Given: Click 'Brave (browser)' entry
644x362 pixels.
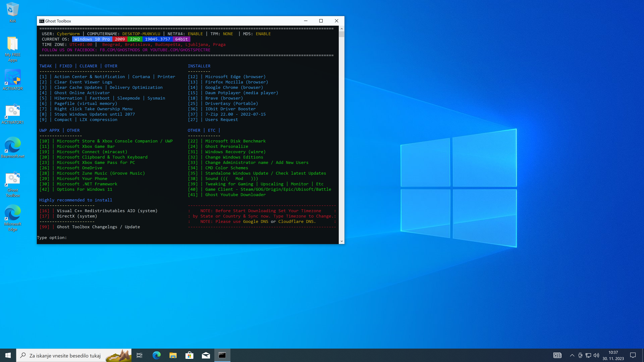Looking at the screenshot, I should tap(224, 98).
